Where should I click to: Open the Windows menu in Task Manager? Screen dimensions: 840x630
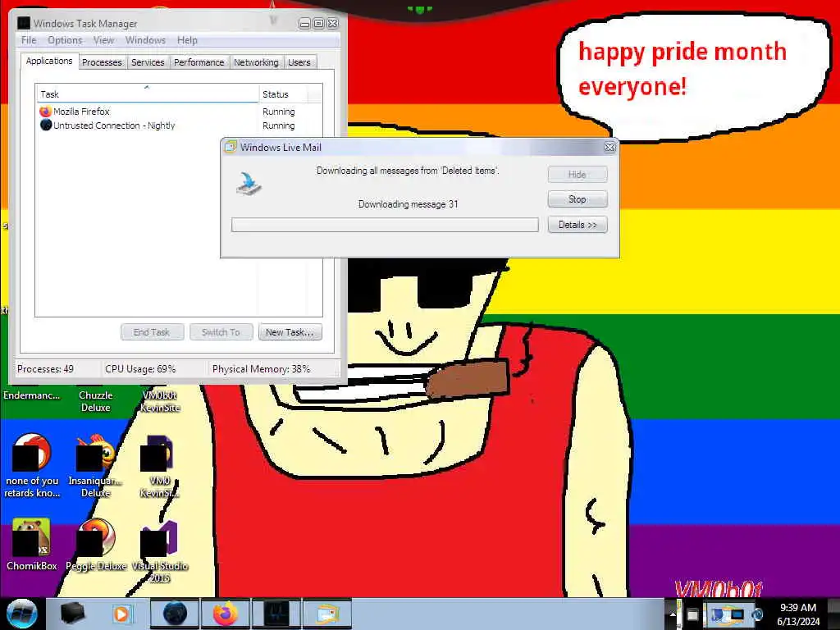point(145,40)
